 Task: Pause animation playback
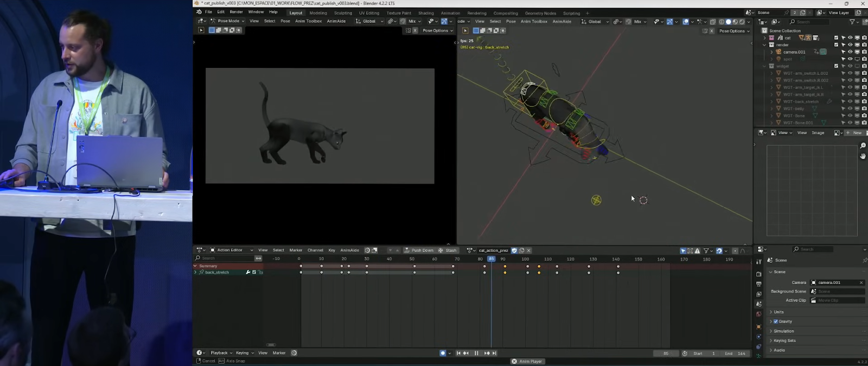point(476,353)
